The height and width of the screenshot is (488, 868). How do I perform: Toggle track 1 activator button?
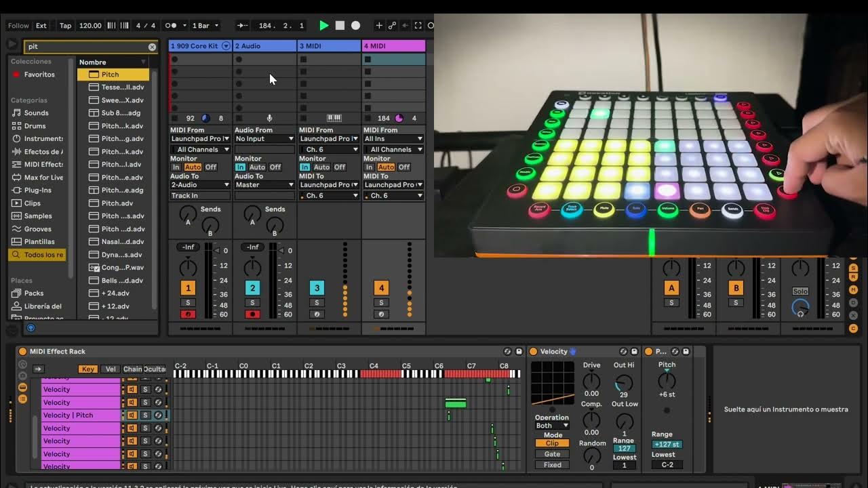[188, 288]
